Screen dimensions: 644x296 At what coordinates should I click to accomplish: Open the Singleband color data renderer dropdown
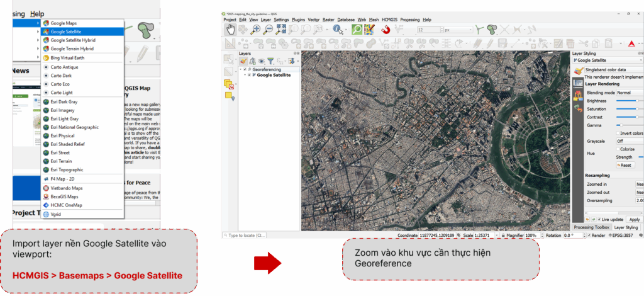[x=614, y=70]
